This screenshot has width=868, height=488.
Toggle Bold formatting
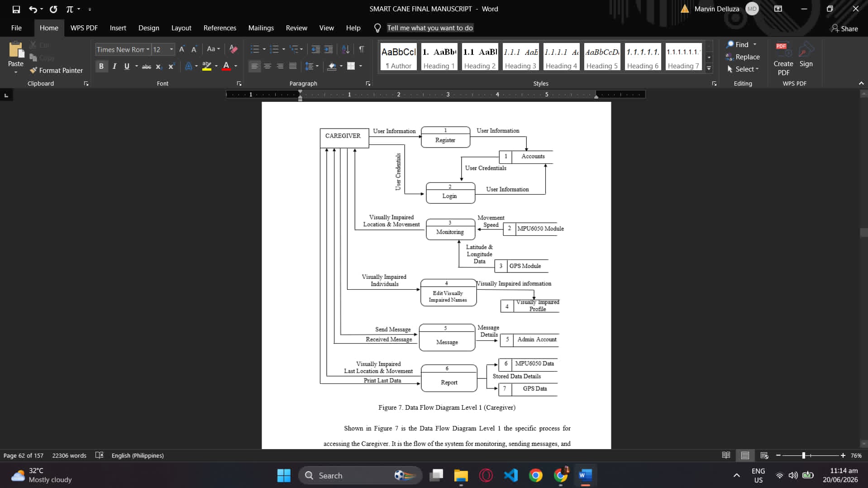(x=101, y=67)
